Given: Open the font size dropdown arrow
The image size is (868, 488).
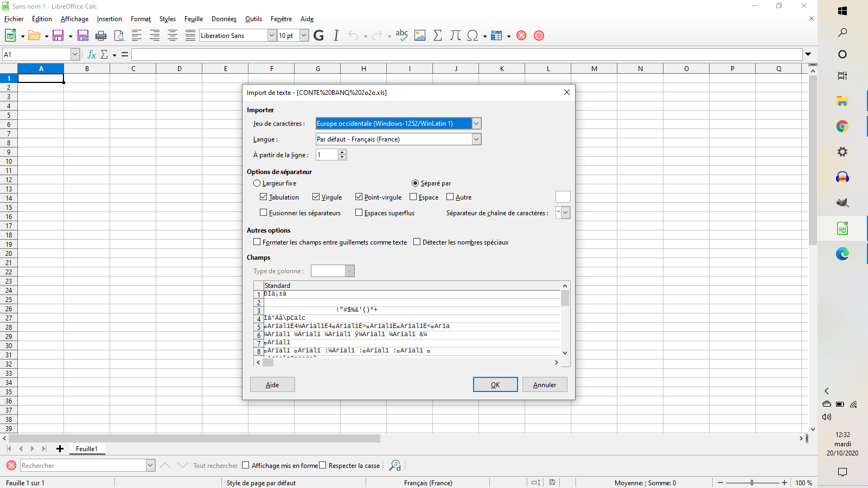Looking at the screenshot, I should pyautogui.click(x=304, y=35).
